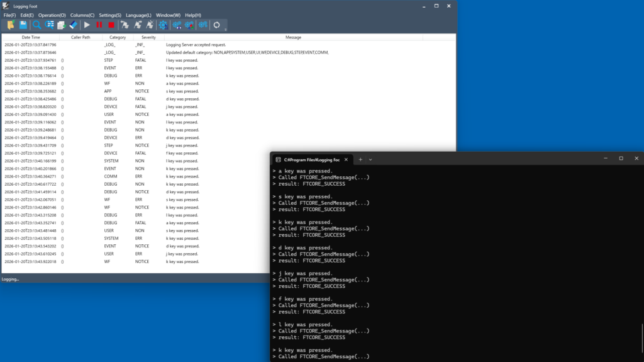Click the open file folder icon
This screenshot has height=362, width=644.
pos(10,25)
